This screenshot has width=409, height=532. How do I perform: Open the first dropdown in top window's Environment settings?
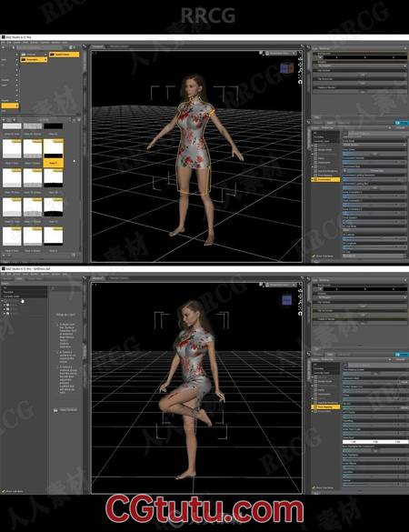(x=374, y=145)
